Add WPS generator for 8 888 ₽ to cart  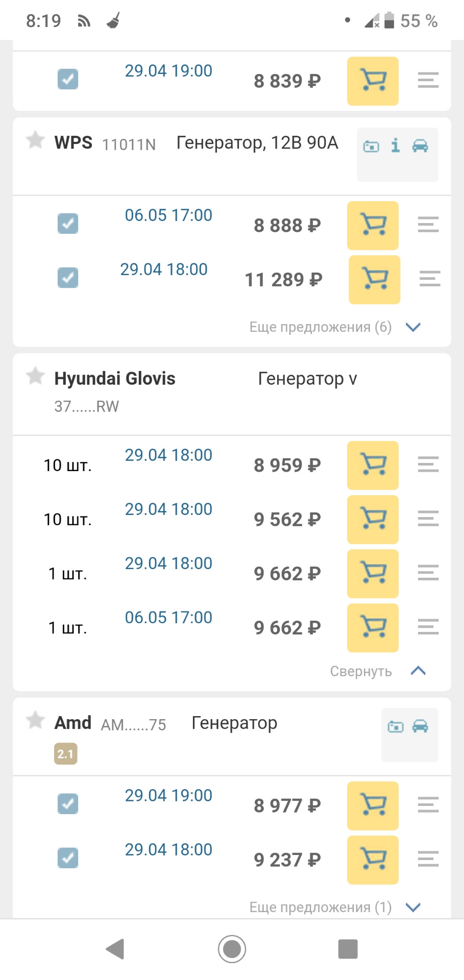373,225
